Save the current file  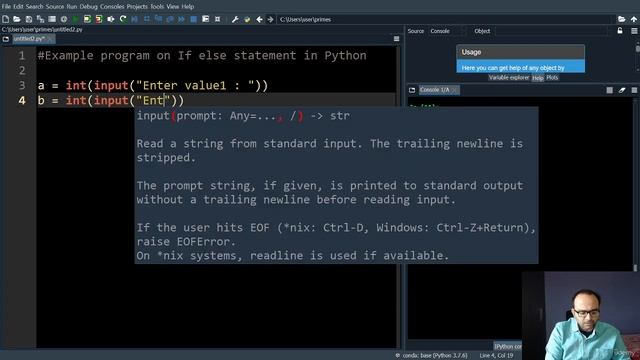pos(29,19)
